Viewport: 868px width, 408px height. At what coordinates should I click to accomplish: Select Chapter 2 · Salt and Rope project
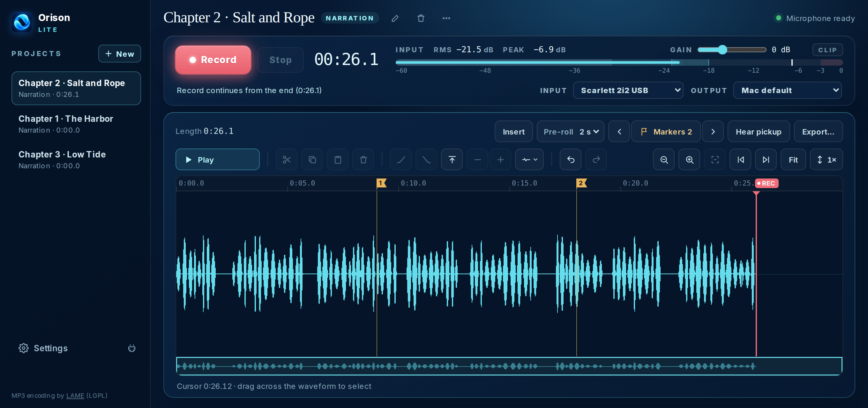(x=76, y=88)
